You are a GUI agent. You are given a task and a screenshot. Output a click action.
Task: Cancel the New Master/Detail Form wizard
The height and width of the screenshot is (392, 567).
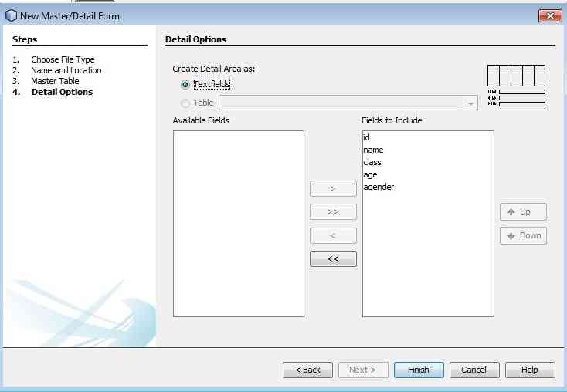pyautogui.click(x=474, y=370)
